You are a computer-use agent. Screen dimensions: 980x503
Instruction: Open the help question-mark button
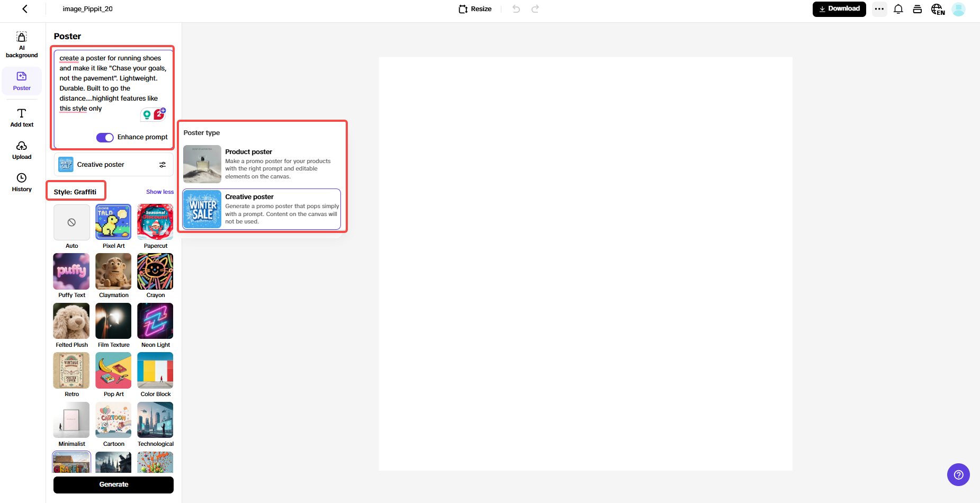pos(958,475)
